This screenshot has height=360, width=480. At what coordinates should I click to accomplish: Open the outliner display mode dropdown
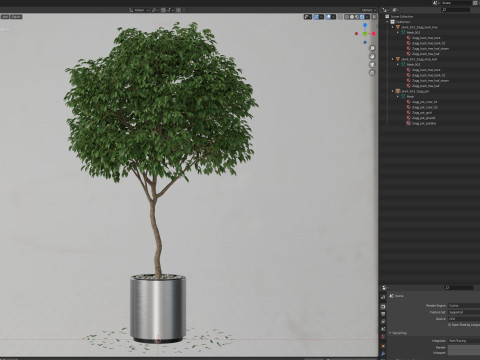pyautogui.click(x=396, y=10)
